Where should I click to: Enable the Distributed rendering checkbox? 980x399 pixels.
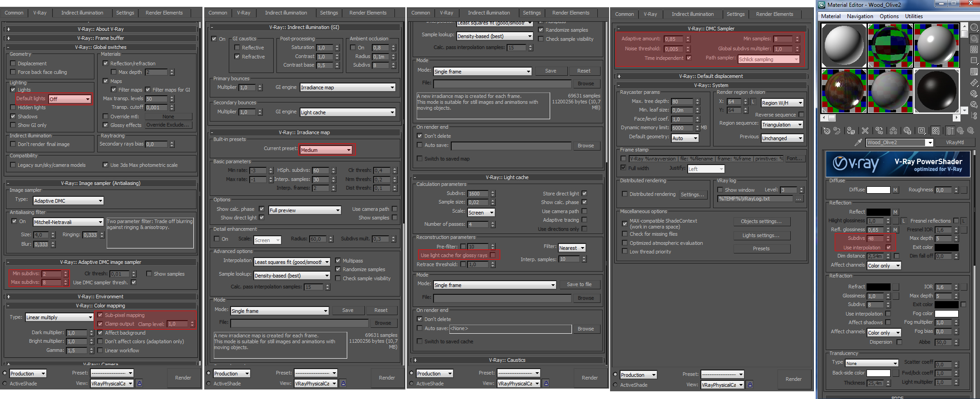coord(624,194)
